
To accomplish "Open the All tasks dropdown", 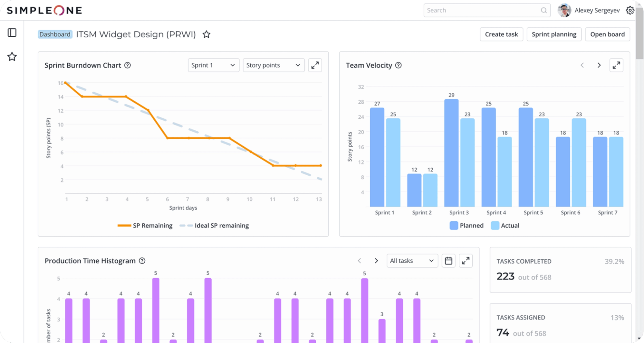I will click(x=412, y=261).
